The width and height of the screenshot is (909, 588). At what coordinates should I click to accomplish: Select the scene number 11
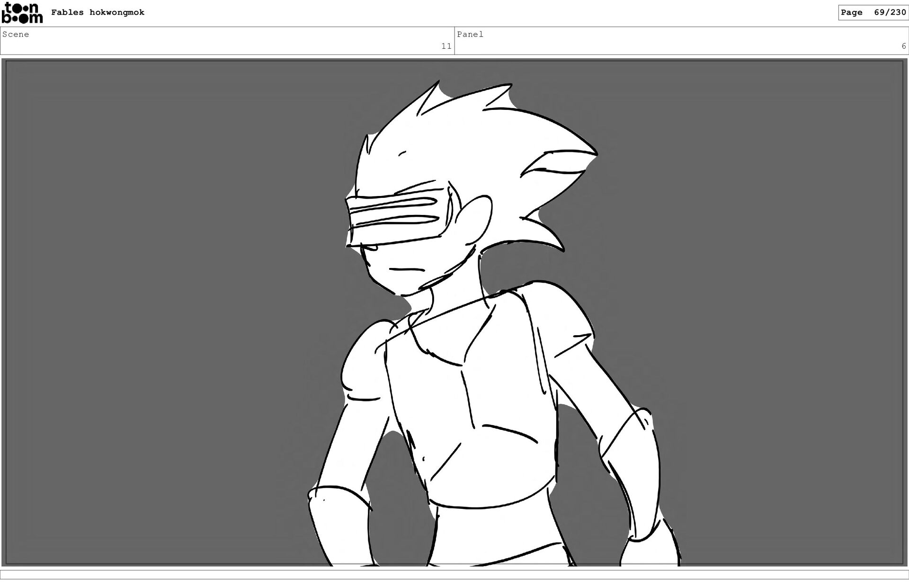pos(446,46)
